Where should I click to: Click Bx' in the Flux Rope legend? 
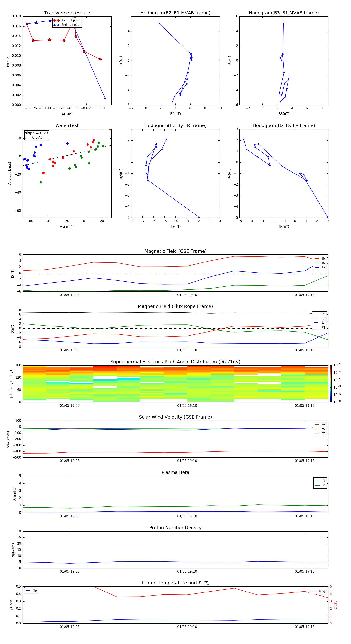[x=320, y=314]
